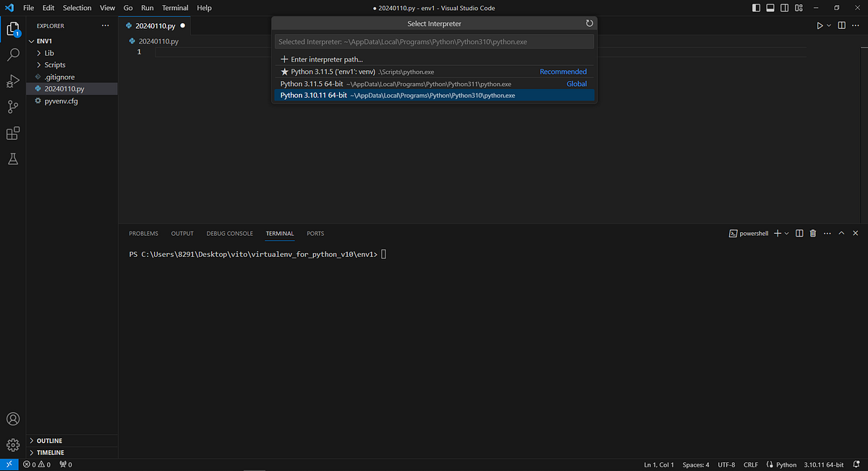Select 20240110.py in explorer tree
This screenshot has width=868, height=471.
[x=72, y=89]
